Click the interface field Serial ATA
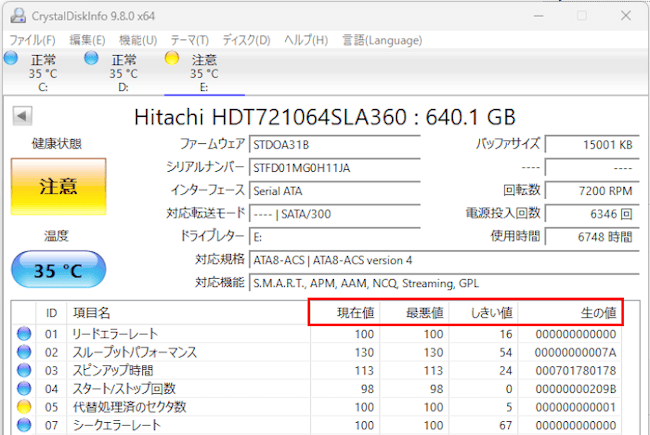650x435 pixels. coord(335,191)
